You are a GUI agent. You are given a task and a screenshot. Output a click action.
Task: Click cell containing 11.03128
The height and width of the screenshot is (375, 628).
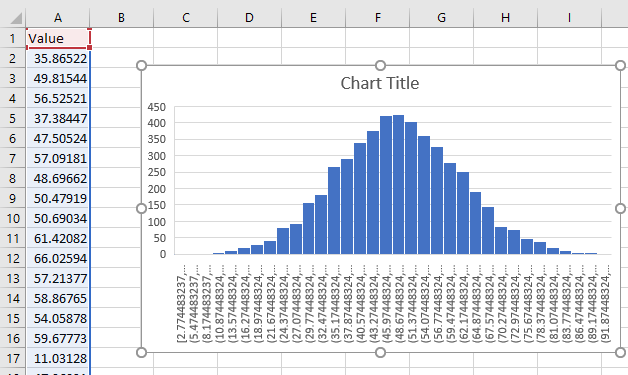click(x=58, y=358)
